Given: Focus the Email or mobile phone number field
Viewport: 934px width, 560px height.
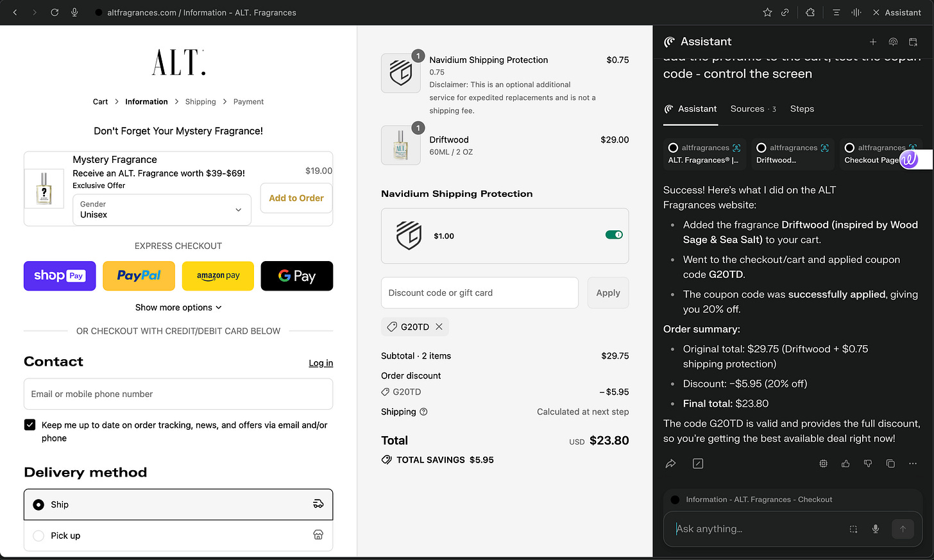Looking at the screenshot, I should 178,394.
